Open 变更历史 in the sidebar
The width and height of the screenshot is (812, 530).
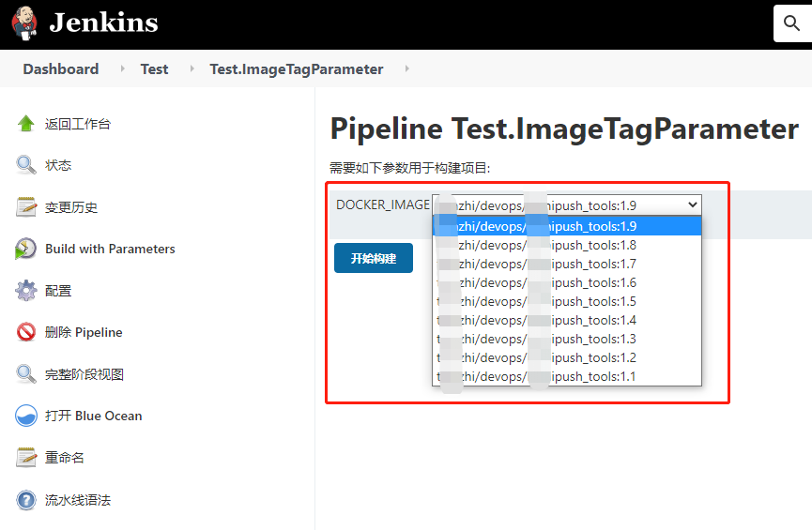[71, 207]
